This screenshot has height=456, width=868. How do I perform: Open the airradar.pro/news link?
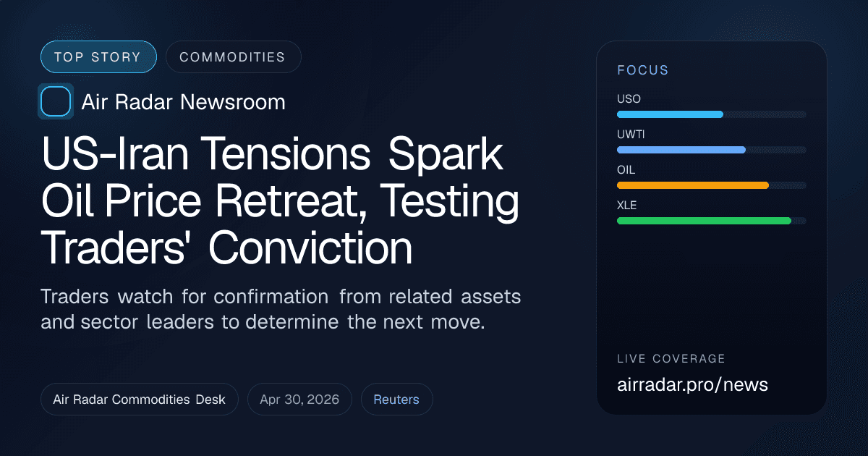click(x=692, y=384)
